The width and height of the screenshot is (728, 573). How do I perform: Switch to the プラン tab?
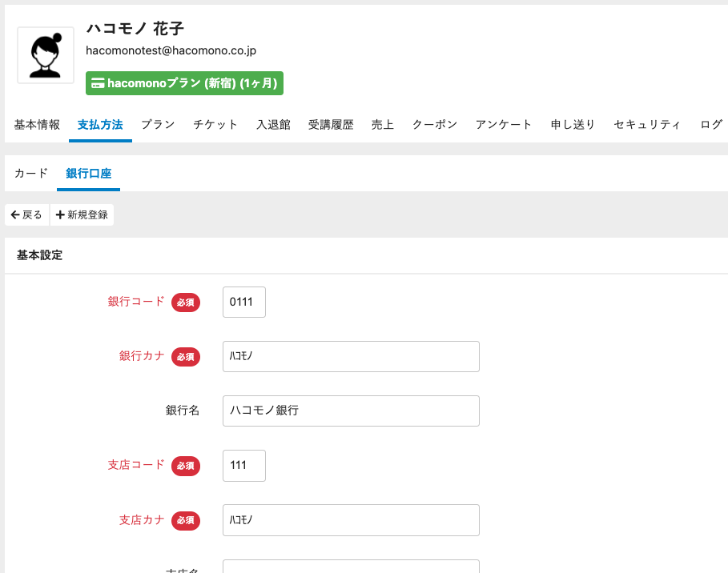pos(158,125)
